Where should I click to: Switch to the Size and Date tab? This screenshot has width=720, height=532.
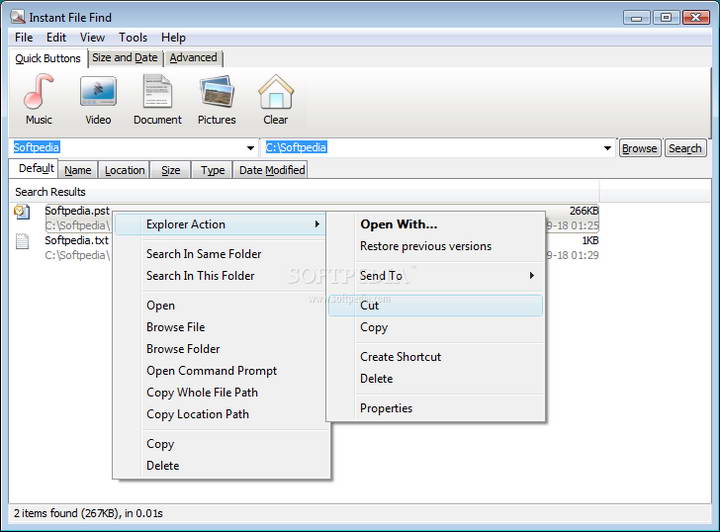(124, 58)
